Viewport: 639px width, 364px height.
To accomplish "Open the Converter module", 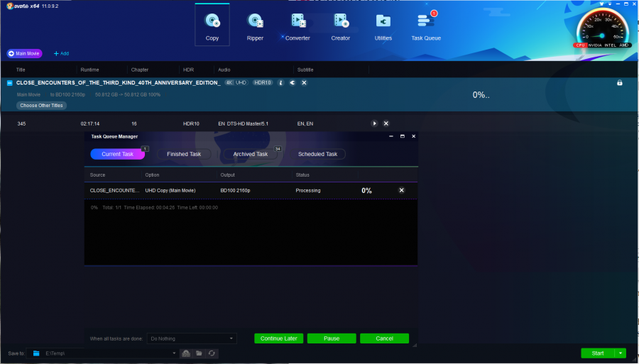I will coord(297,26).
